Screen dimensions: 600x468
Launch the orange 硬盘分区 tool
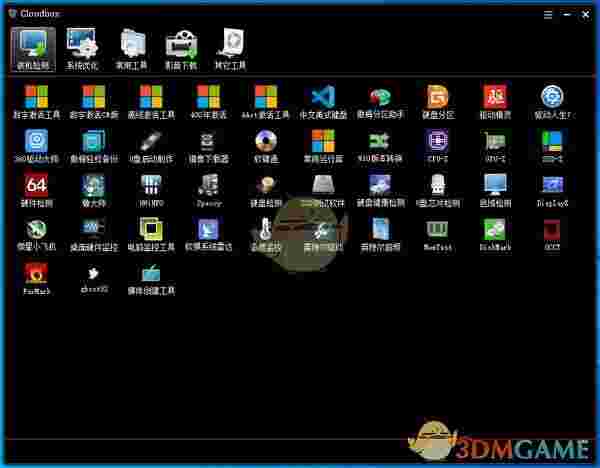coord(438,96)
